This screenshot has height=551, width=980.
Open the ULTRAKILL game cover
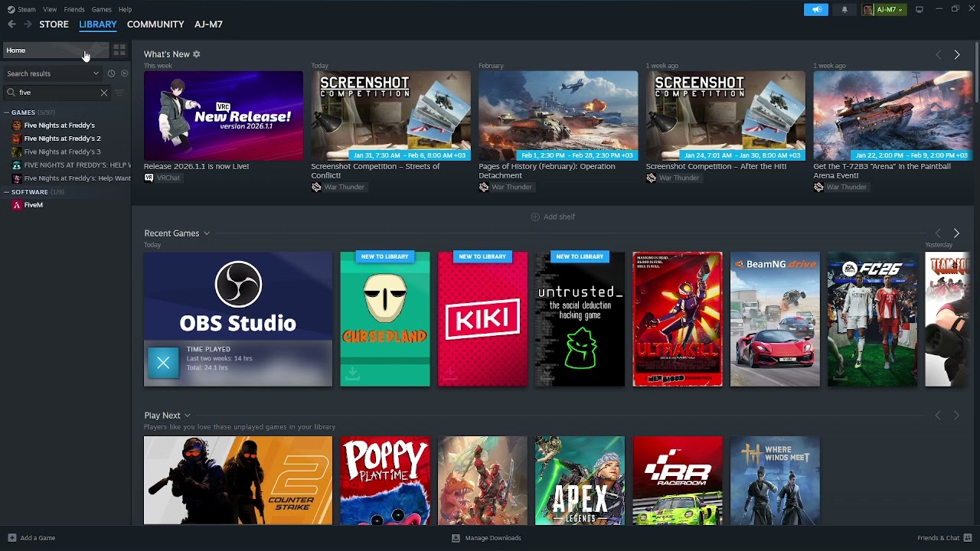pyautogui.click(x=678, y=319)
